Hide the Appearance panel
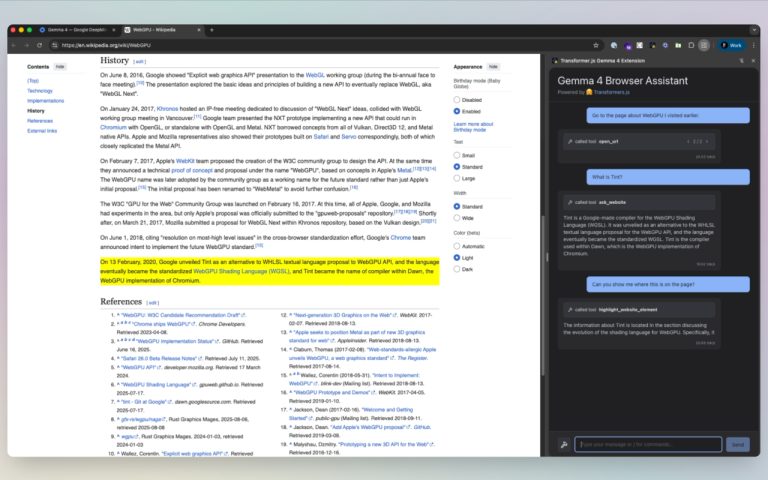768x480 pixels. [493, 67]
